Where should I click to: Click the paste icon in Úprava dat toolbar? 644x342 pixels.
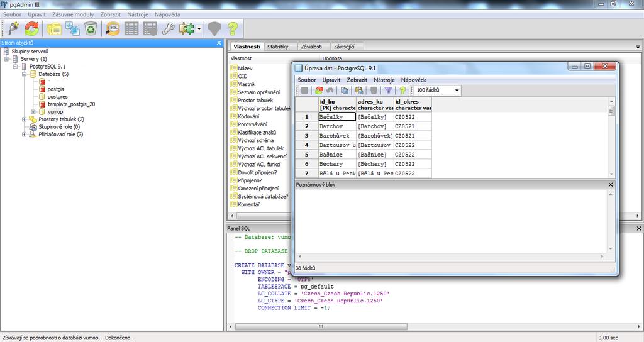359,91
